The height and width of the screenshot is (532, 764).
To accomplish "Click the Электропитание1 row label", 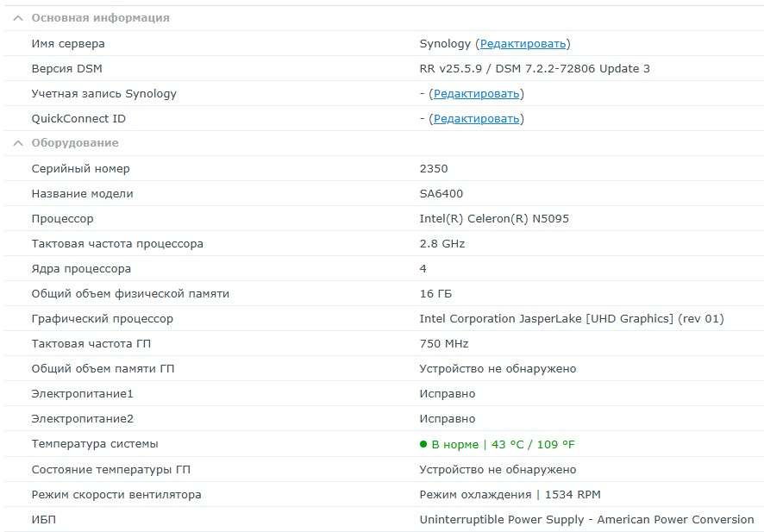I will [82, 393].
